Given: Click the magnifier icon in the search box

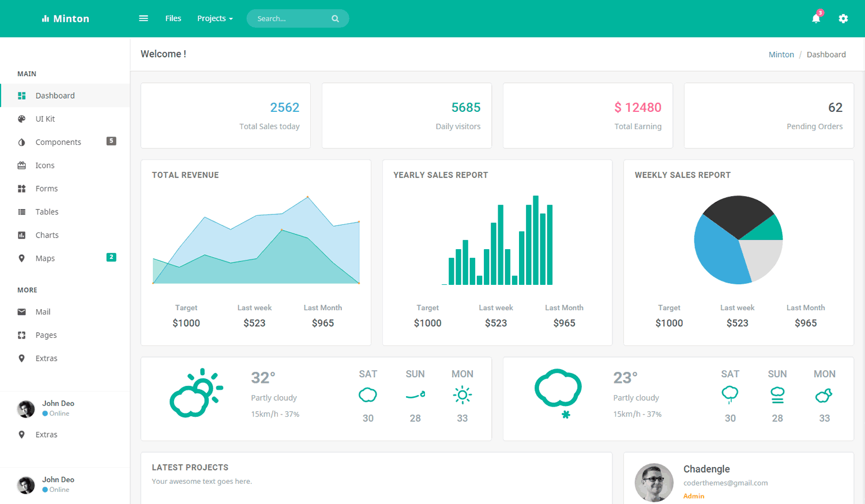Looking at the screenshot, I should tap(335, 18).
